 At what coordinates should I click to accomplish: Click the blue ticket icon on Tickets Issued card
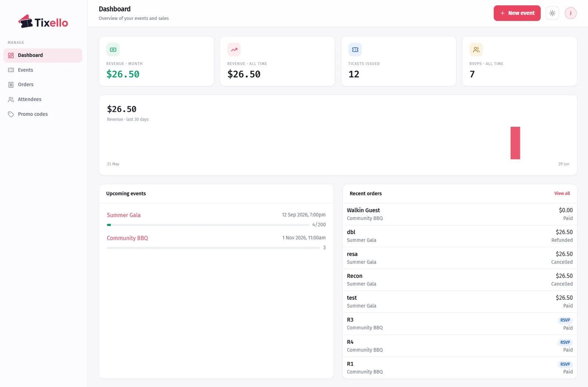[x=355, y=50]
